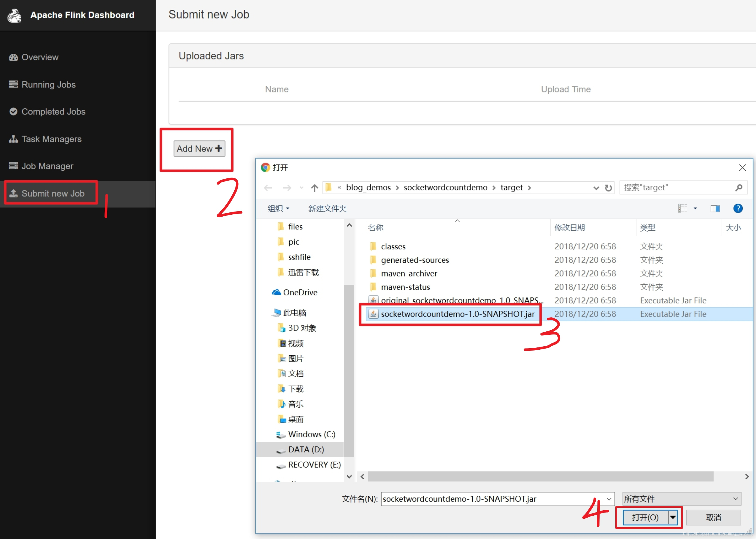Open the view options dropdown arrow
The width and height of the screenshot is (756, 539).
coord(695,208)
